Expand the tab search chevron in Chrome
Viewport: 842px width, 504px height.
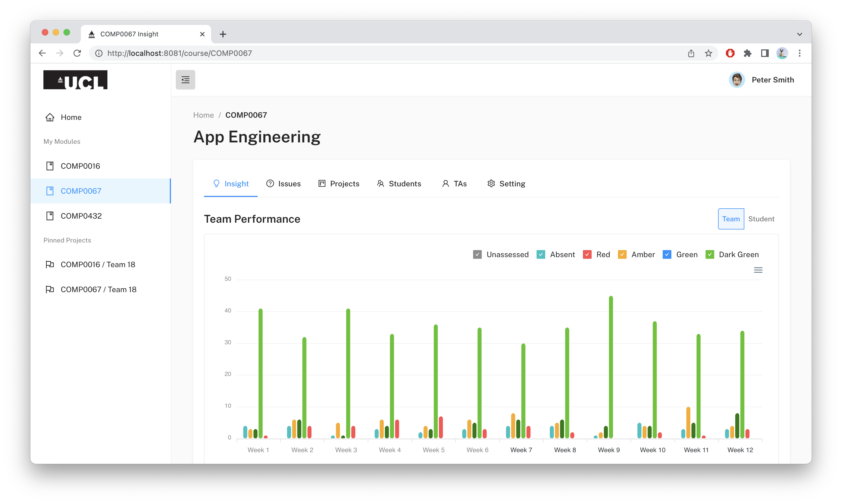click(800, 34)
